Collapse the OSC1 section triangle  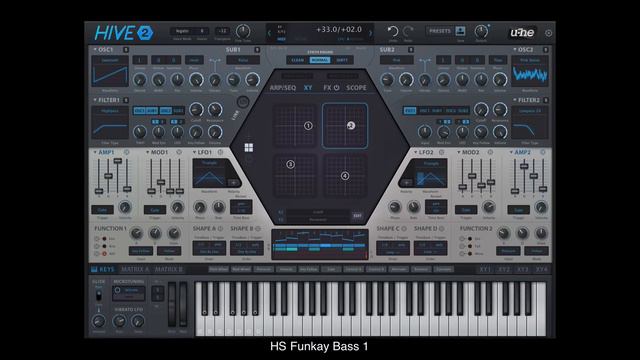pos(95,50)
